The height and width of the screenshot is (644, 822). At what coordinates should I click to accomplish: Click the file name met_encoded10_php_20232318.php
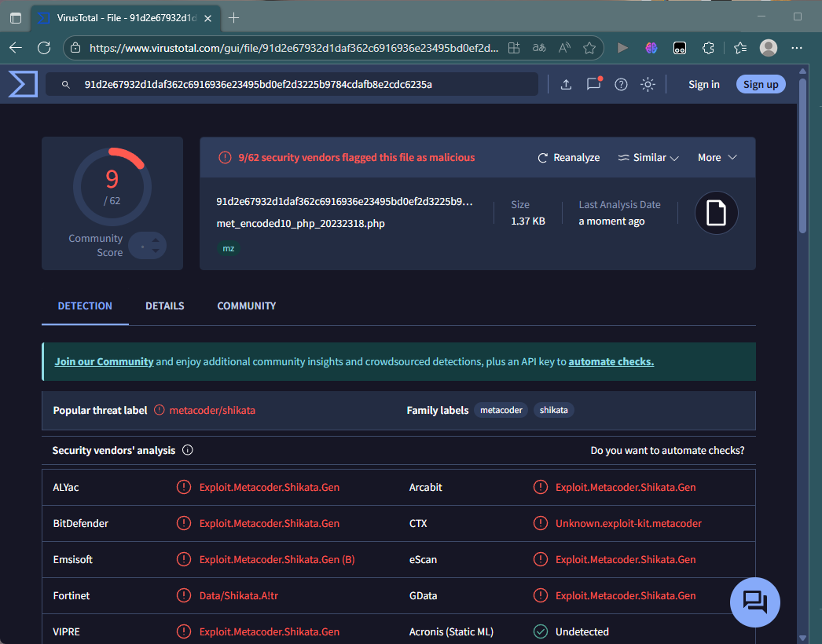point(300,223)
